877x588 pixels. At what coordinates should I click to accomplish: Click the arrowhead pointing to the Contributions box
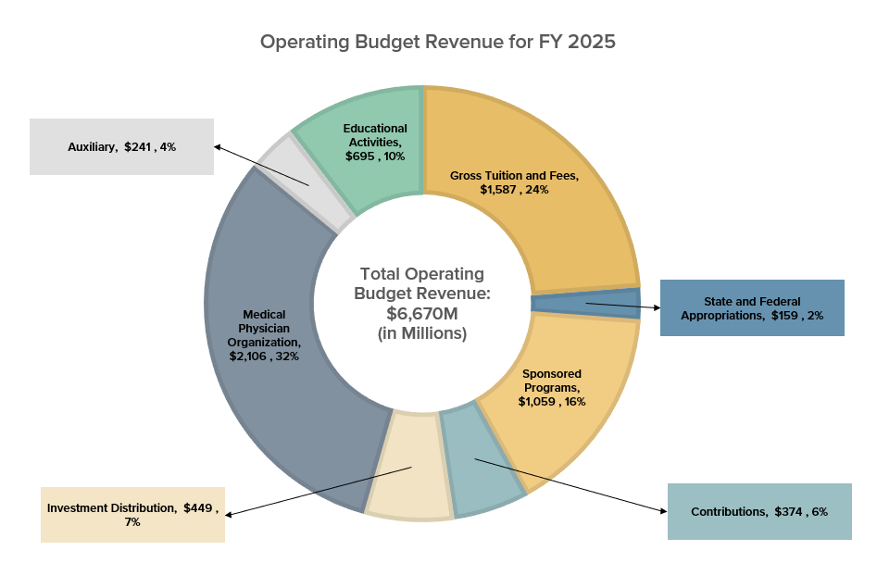click(661, 510)
